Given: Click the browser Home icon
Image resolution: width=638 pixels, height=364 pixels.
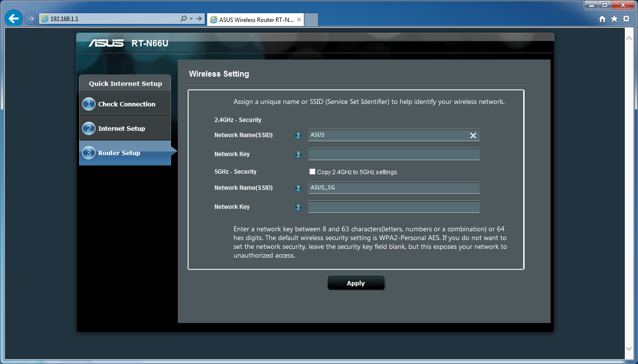Looking at the screenshot, I should [602, 19].
